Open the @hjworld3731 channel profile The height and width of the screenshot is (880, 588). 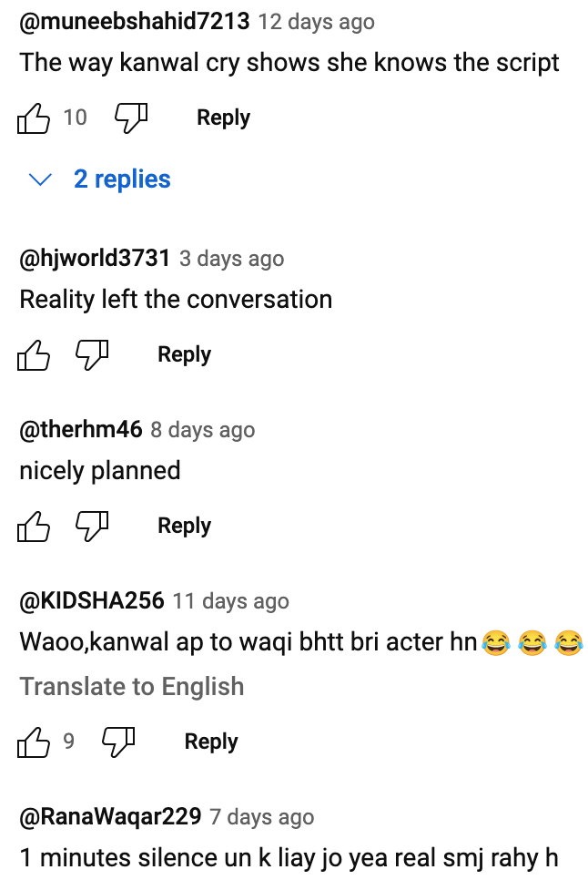click(x=95, y=259)
